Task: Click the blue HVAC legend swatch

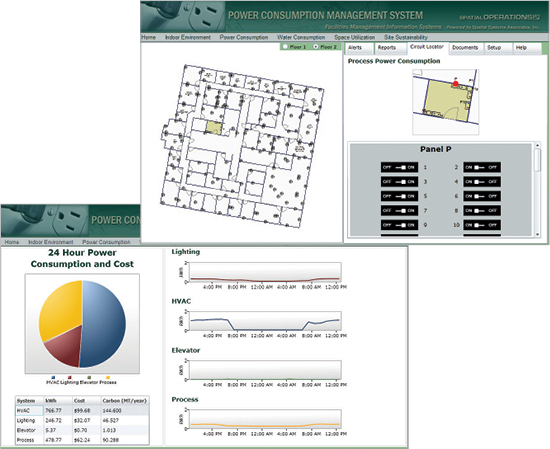Action: pyautogui.click(x=53, y=378)
